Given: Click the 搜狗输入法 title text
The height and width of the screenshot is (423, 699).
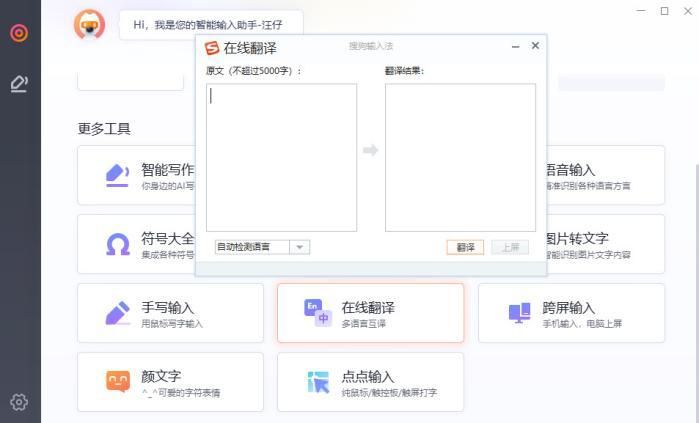Looking at the screenshot, I should 370,46.
